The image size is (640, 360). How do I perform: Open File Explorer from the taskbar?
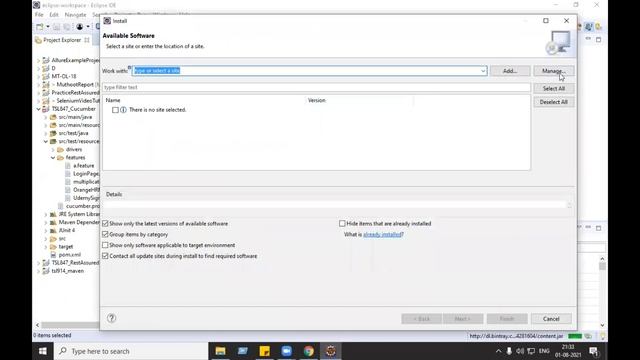click(220, 351)
